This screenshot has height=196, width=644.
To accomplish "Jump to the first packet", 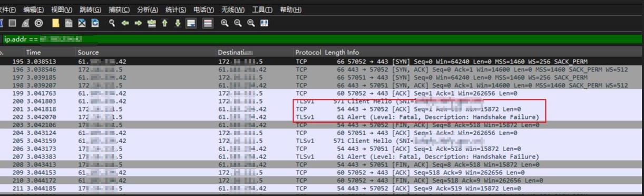I will (x=165, y=23).
